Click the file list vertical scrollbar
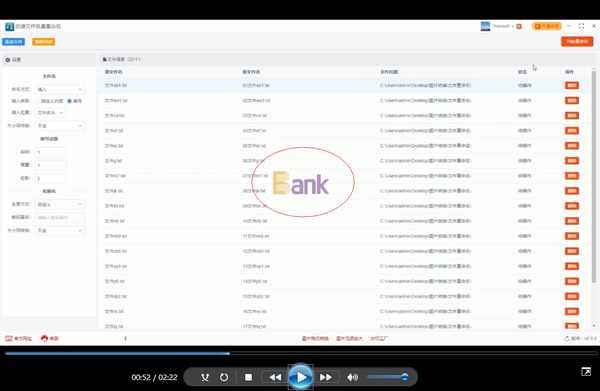 tap(593, 177)
